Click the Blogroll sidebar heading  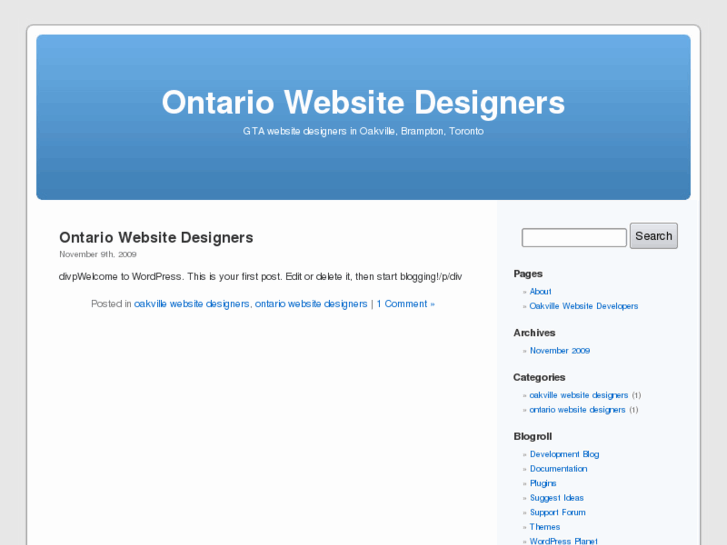[532, 436]
